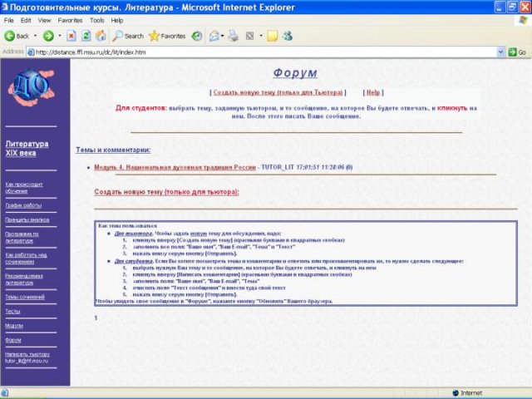This screenshot has width=532, height=399.
Task: Open the File menu
Action: click(9, 20)
